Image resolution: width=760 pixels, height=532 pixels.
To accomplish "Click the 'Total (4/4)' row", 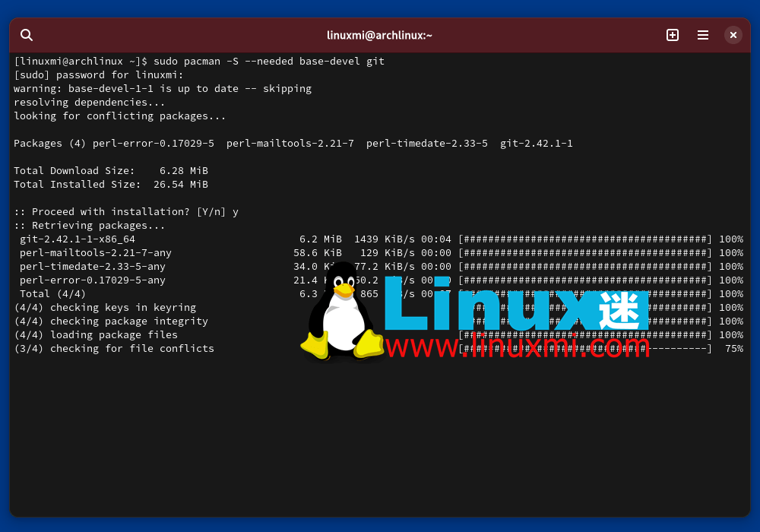I will point(381,293).
